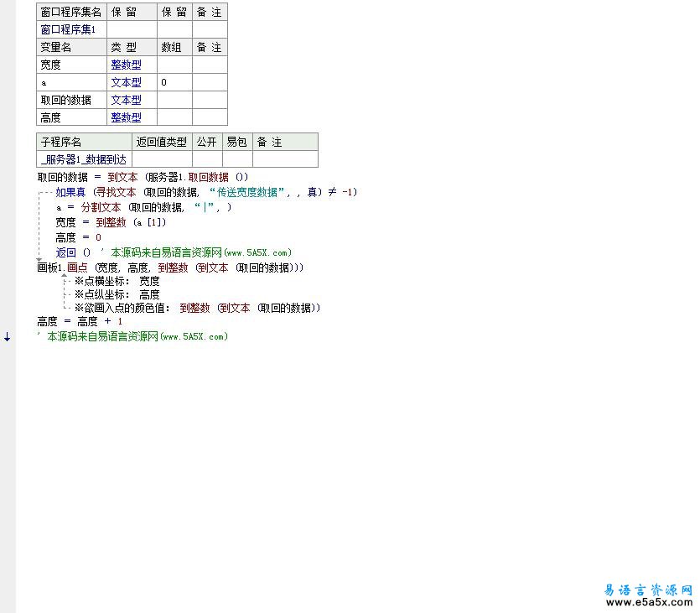The image size is (700, 613).
Task: Click the 整数型 type of variable 宽度
Action: click(x=126, y=65)
